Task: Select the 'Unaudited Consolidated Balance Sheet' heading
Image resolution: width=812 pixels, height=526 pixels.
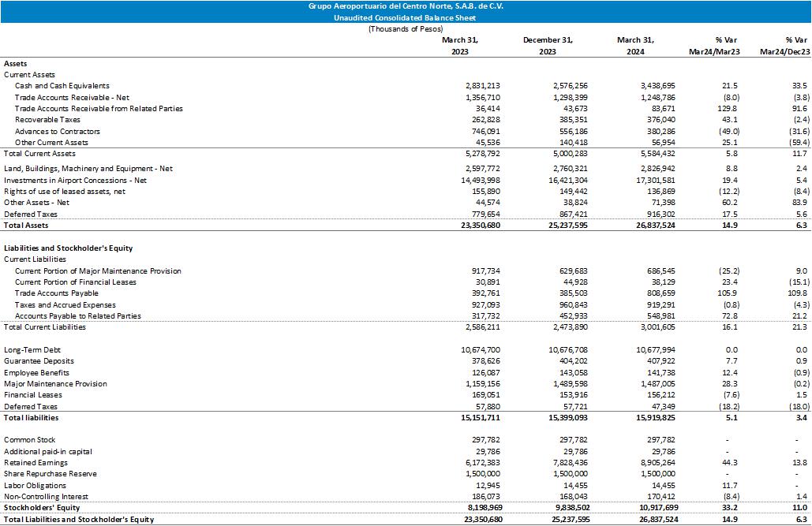Action: pyautogui.click(x=405, y=17)
